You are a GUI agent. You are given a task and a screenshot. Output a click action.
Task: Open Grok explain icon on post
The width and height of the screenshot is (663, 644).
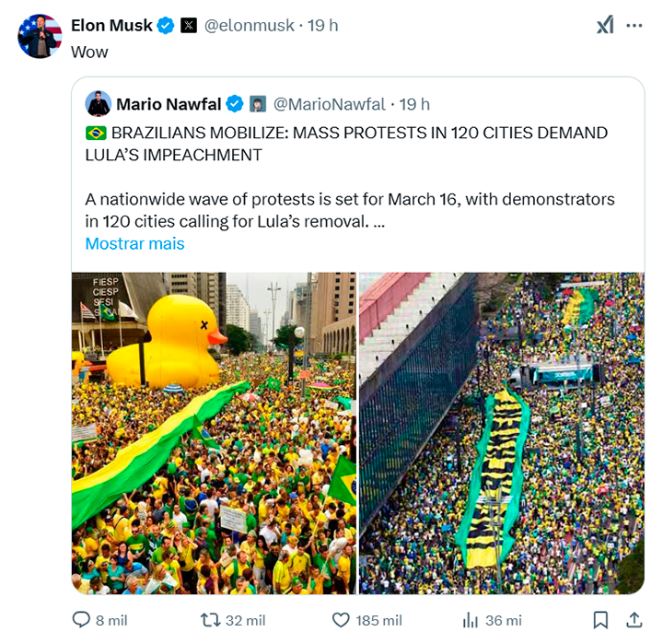pos(605,26)
